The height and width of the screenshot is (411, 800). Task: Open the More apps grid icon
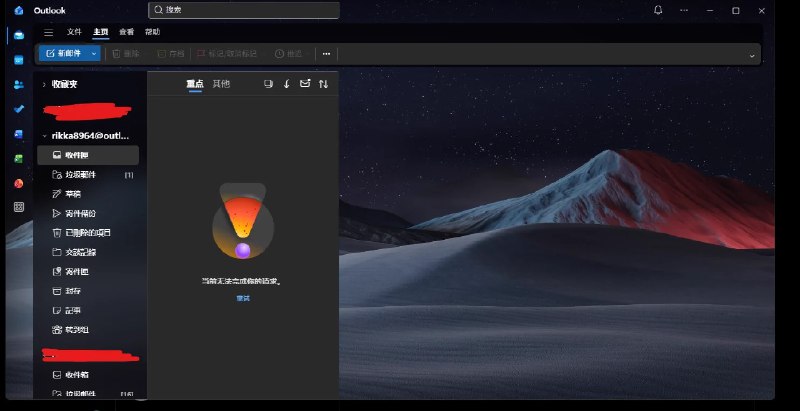click(x=19, y=207)
